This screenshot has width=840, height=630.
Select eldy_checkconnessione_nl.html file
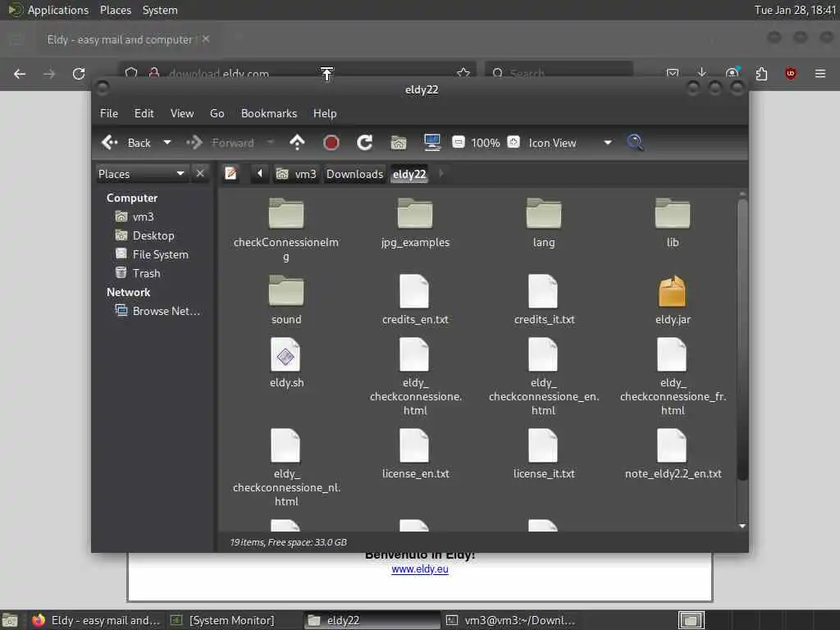tap(286, 468)
